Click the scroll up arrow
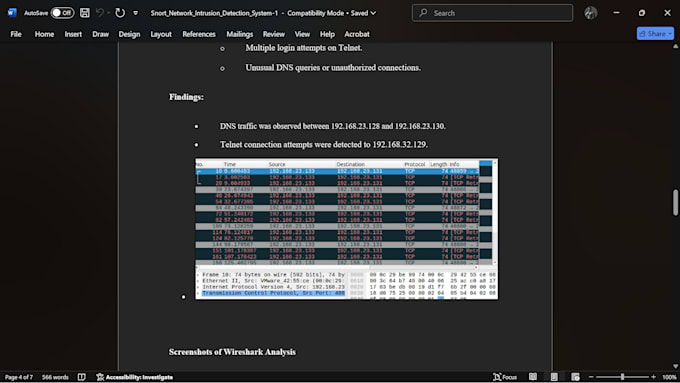Screen dimensions: 680x383 675,46
